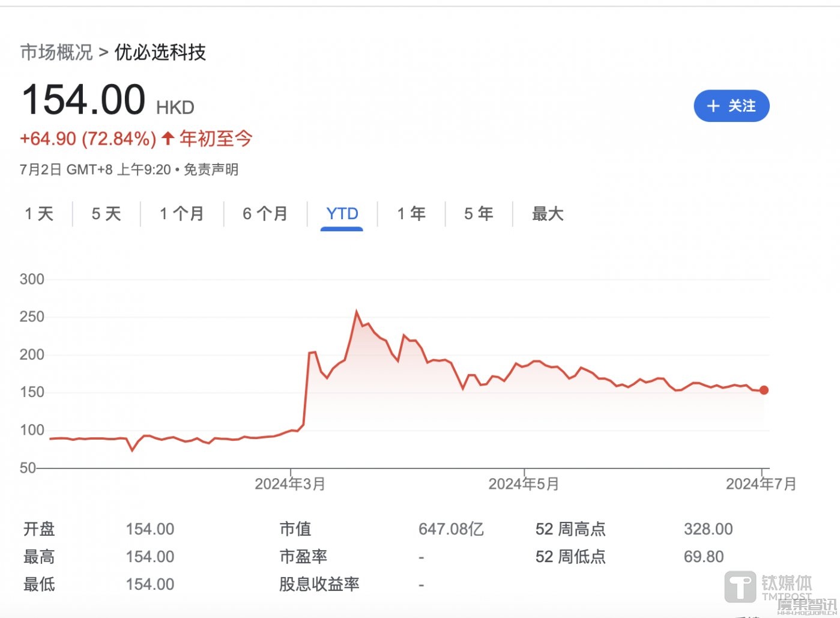This screenshot has height=618, width=840.
Task: Click the red endpoint dot on chart
Action: [764, 390]
